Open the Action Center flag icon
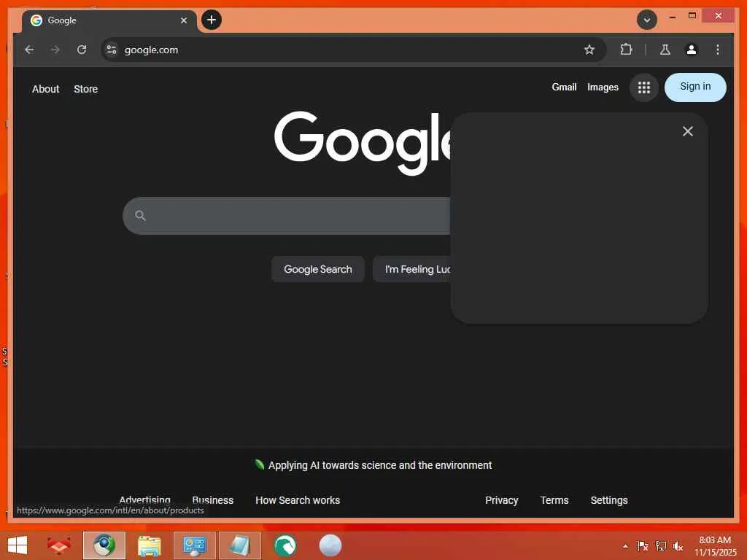 (x=643, y=545)
